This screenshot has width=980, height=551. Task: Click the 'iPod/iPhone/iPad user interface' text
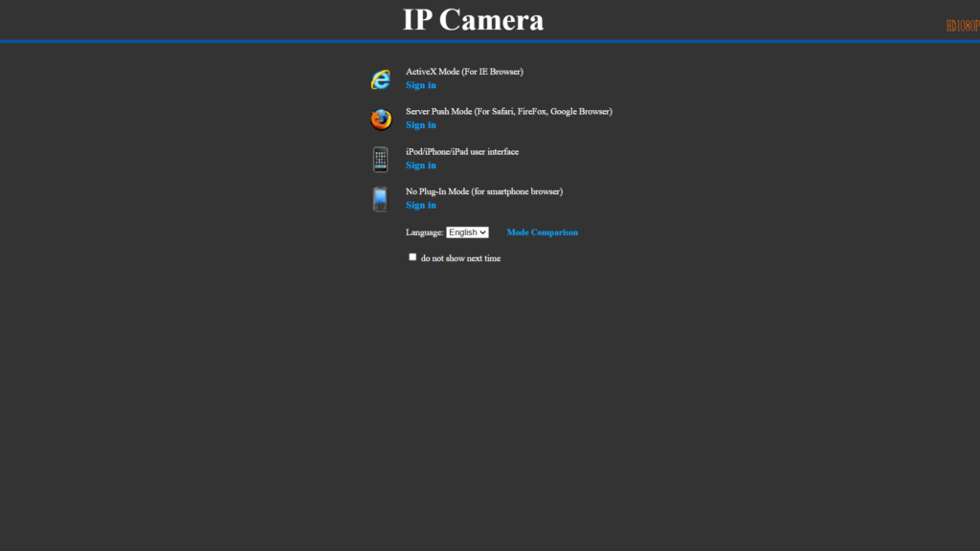462,152
